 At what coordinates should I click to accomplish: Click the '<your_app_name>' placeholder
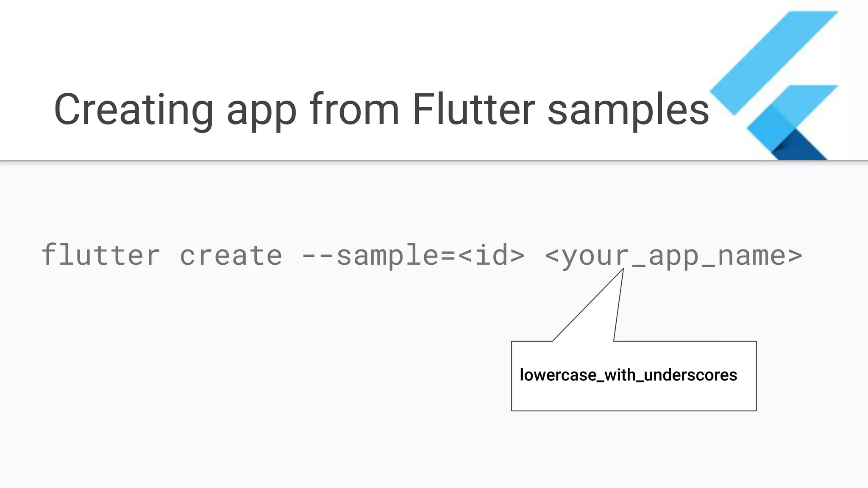point(673,257)
